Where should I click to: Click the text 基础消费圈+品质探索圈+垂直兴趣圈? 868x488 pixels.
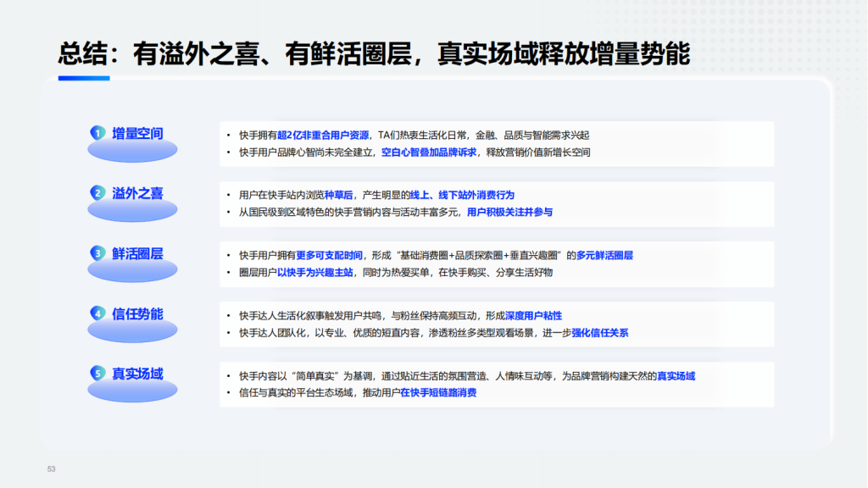[x=479, y=255]
